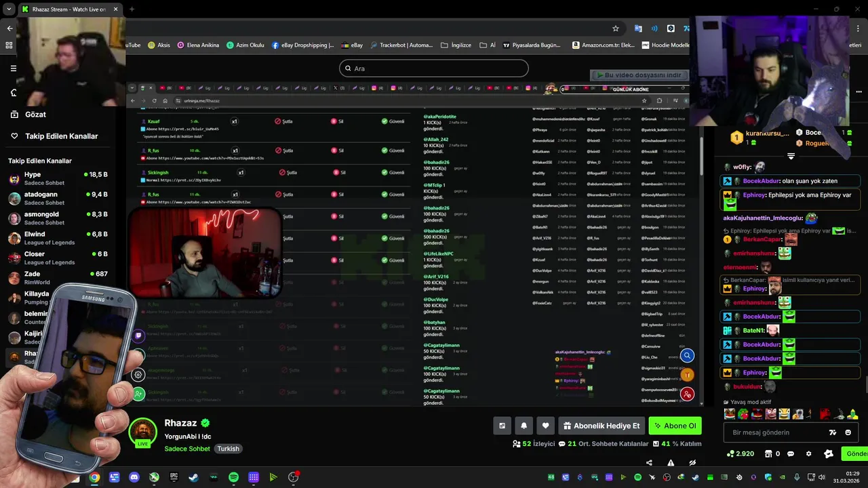Screen dimensions: 868x488
Task: Open Discord from the taskbar
Action: click(x=134, y=477)
